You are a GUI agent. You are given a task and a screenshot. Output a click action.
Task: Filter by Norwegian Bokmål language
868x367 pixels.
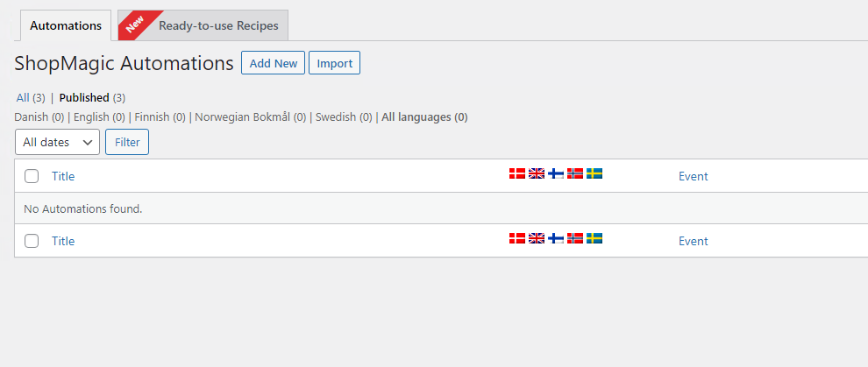pos(244,117)
